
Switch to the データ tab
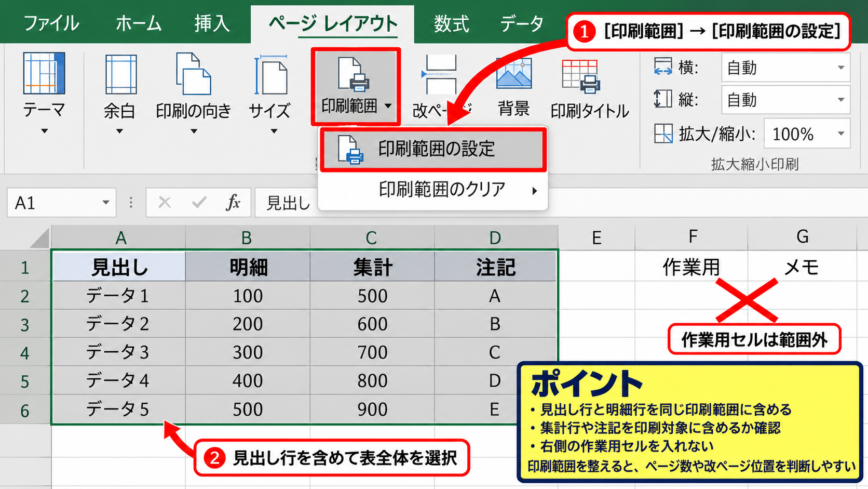(x=522, y=23)
